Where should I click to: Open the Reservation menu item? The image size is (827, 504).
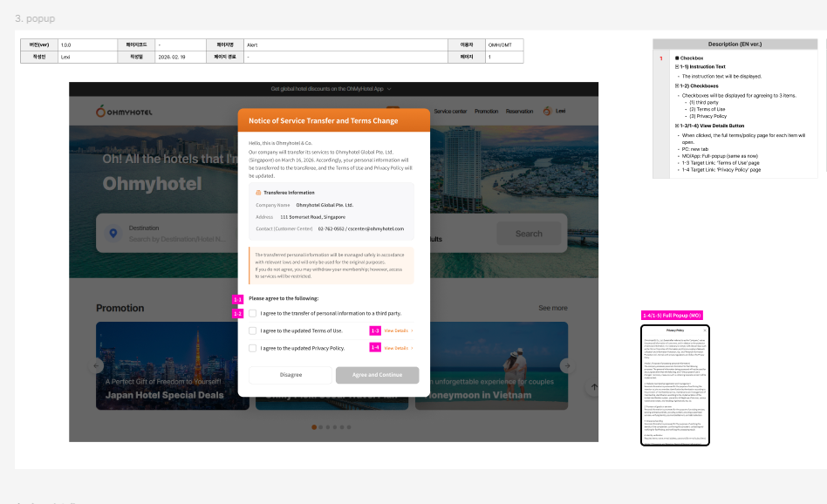click(520, 112)
